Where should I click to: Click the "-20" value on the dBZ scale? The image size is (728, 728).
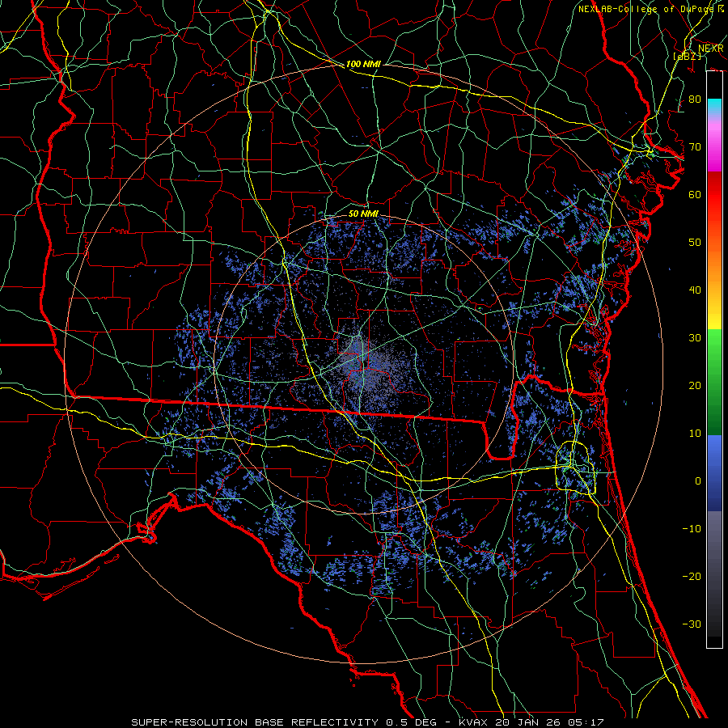[692, 576]
